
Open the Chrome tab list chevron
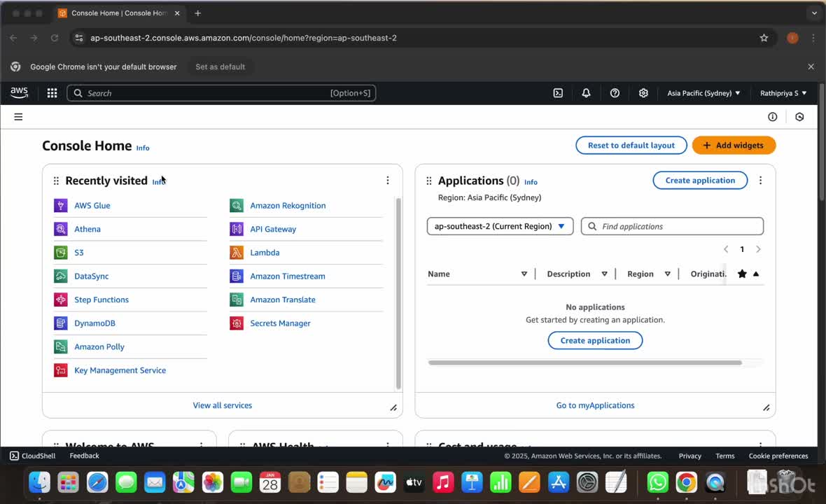pyautogui.click(x=814, y=13)
